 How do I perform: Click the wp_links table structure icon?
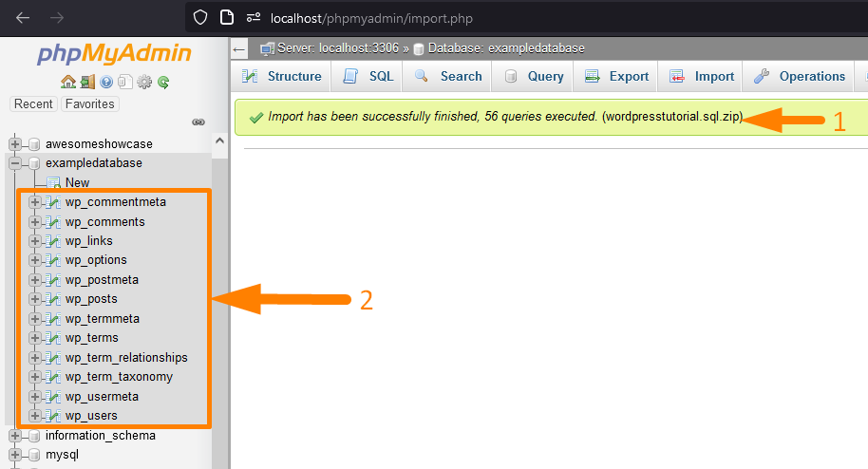pos(54,241)
